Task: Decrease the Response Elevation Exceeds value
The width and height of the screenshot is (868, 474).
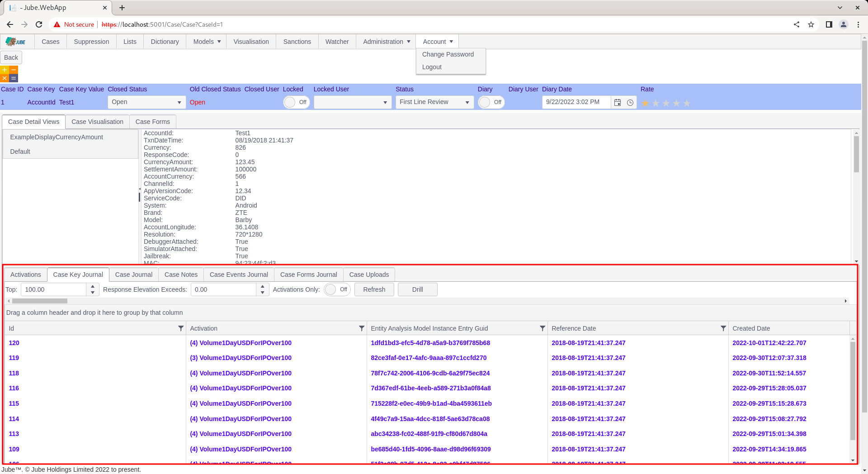Action: [x=263, y=293]
